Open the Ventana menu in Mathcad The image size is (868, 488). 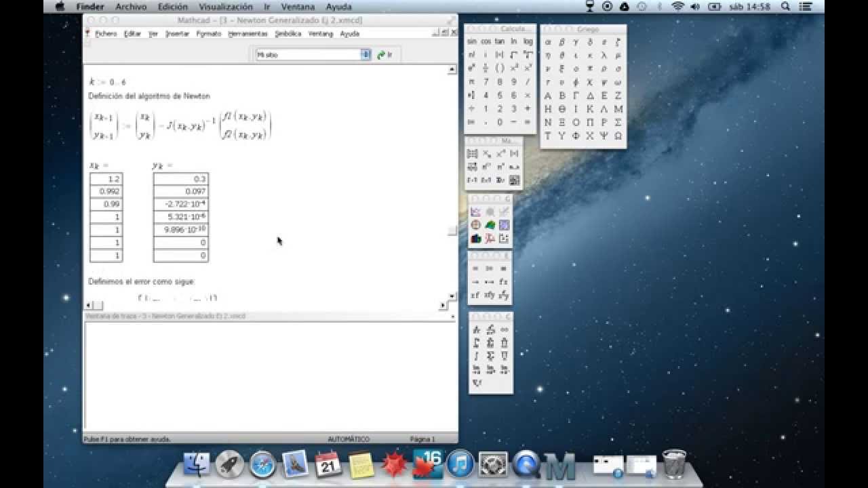(x=321, y=33)
